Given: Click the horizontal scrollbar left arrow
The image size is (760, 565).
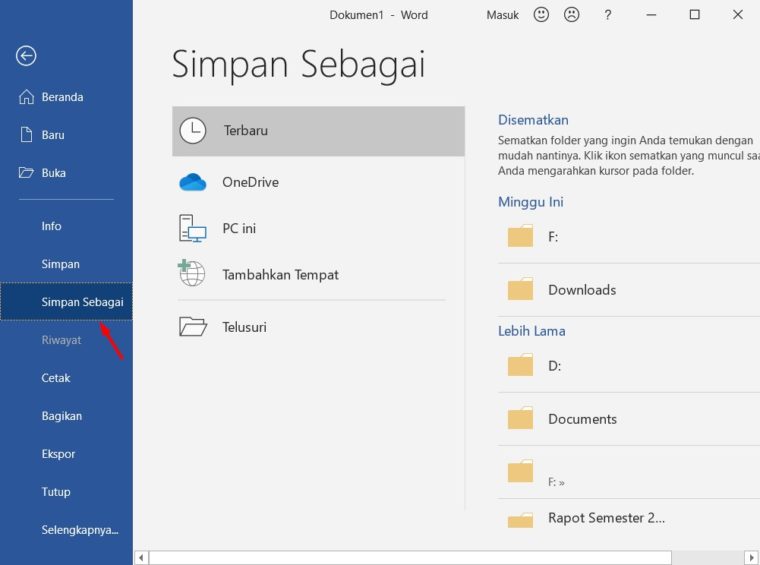Looking at the screenshot, I should point(141,558).
